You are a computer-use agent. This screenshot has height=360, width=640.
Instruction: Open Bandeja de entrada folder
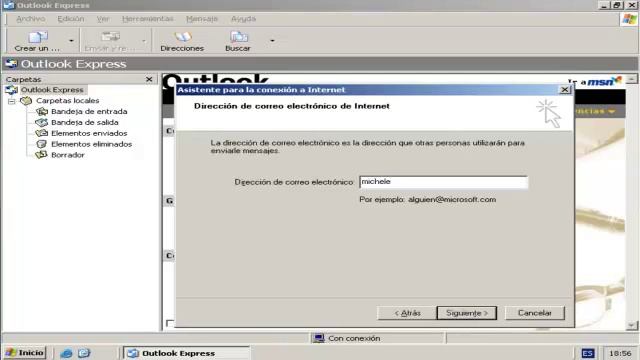89,111
